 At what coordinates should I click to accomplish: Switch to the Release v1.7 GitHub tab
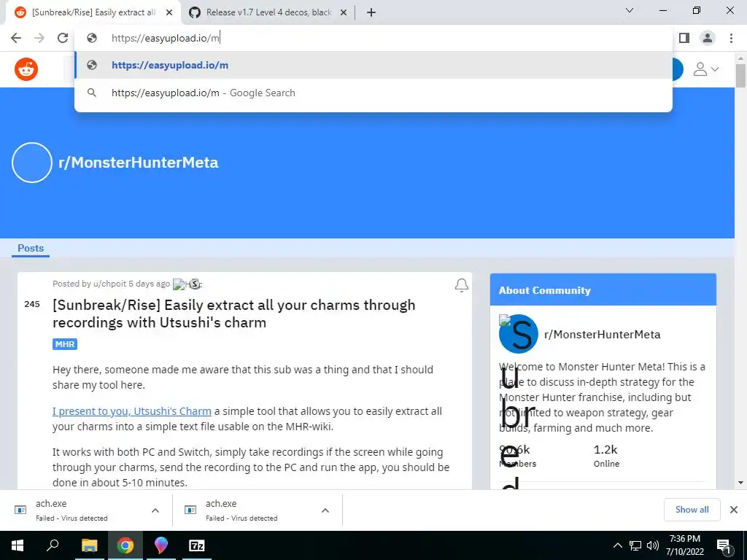pos(268,12)
